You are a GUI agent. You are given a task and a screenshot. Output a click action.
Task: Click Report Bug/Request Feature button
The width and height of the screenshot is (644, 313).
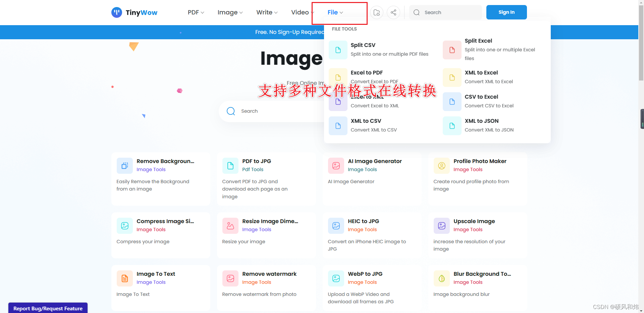click(48, 308)
